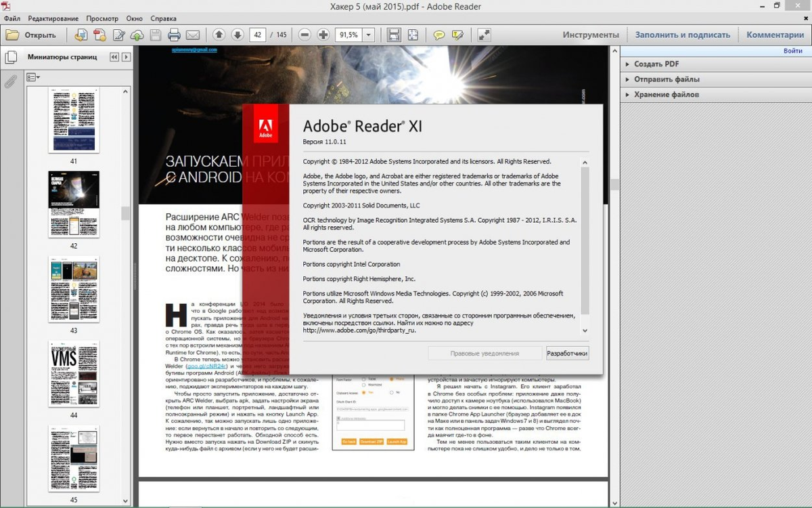Click the Save file floppy icon
This screenshot has height=508, width=812.
(156, 35)
